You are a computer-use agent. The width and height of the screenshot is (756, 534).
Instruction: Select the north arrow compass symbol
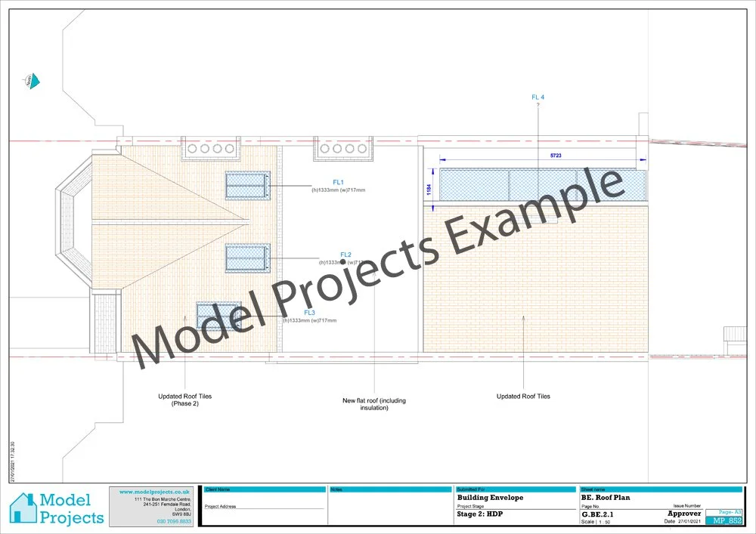pyautogui.click(x=33, y=79)
